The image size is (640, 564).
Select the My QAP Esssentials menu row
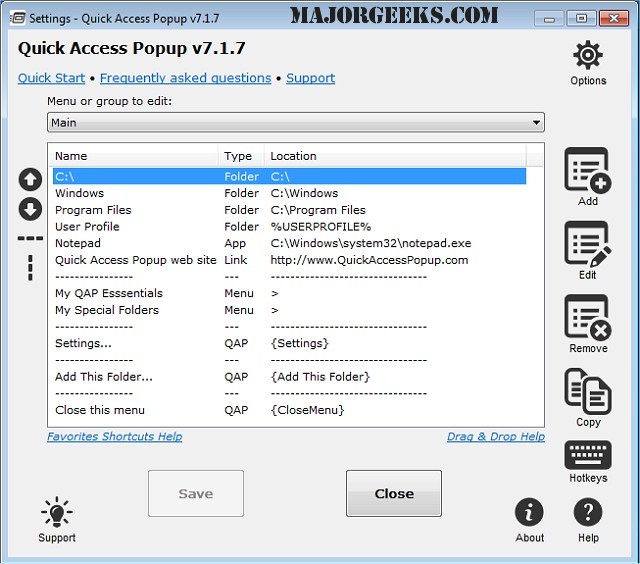click(x=109, y=293)
